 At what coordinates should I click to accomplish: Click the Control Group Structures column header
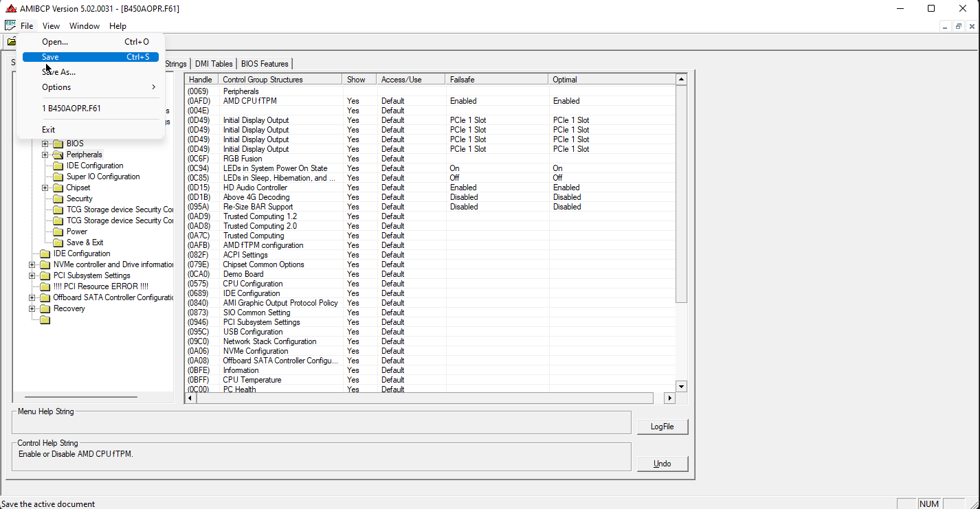point(280,80)
